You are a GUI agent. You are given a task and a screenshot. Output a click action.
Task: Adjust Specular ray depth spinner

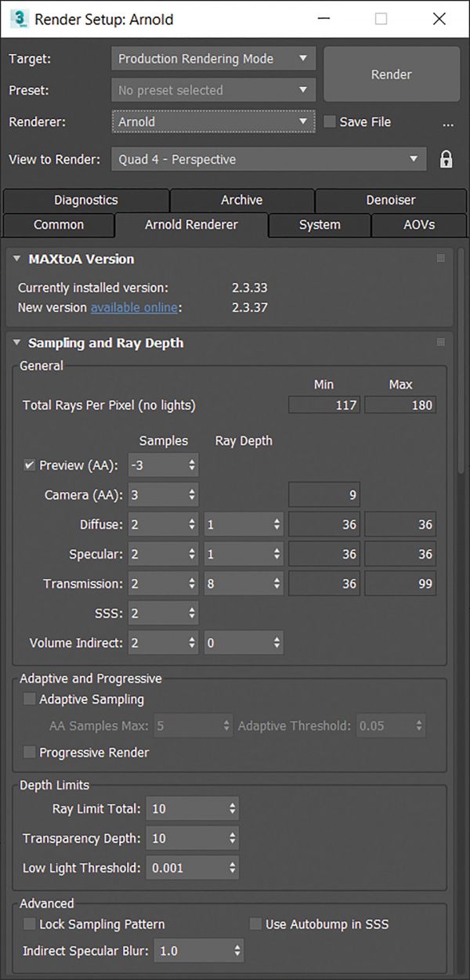tap(277, 554)
